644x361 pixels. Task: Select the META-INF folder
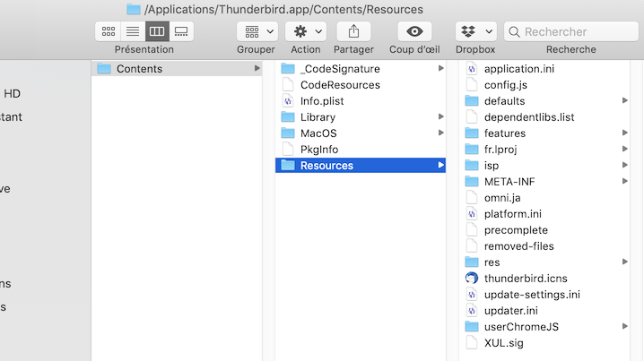[x=544, y=182]
